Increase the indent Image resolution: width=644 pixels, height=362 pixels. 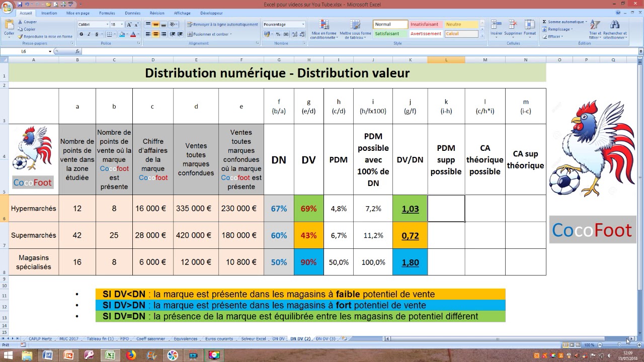point(180,34)
